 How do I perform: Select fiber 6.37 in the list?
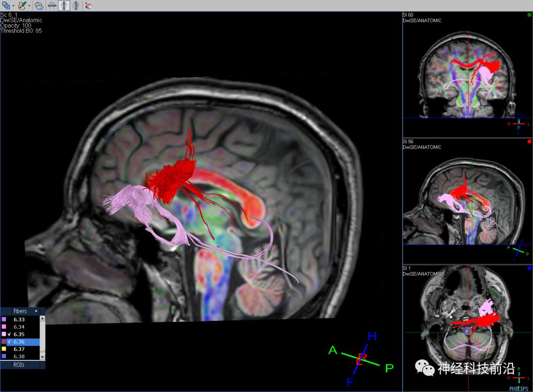point(19,349)
